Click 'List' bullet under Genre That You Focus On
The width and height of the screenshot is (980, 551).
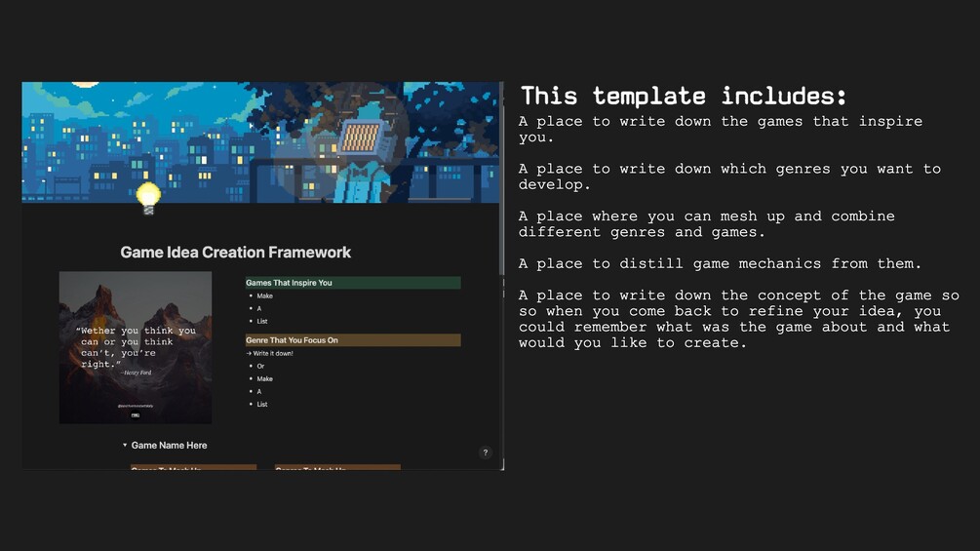point(262,404)
